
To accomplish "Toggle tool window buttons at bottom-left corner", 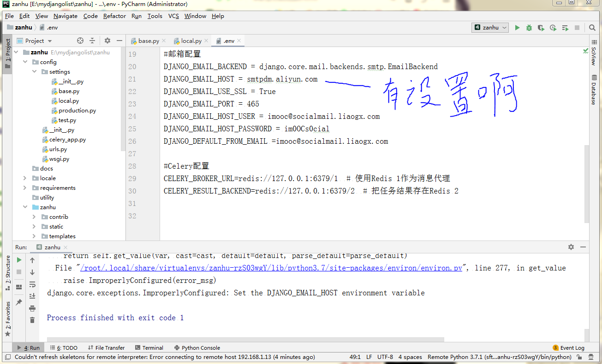I will click(x=7, y=357).
